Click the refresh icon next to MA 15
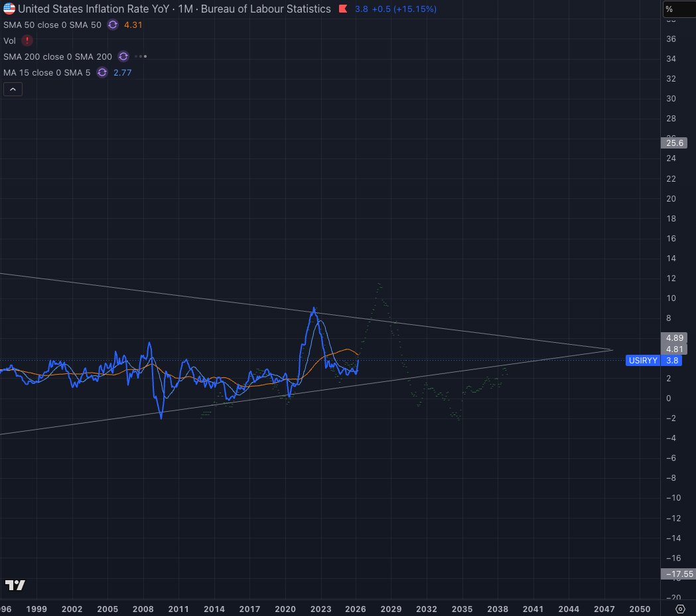The height and width of the screenshot is (616, 696). pos(102,73)
